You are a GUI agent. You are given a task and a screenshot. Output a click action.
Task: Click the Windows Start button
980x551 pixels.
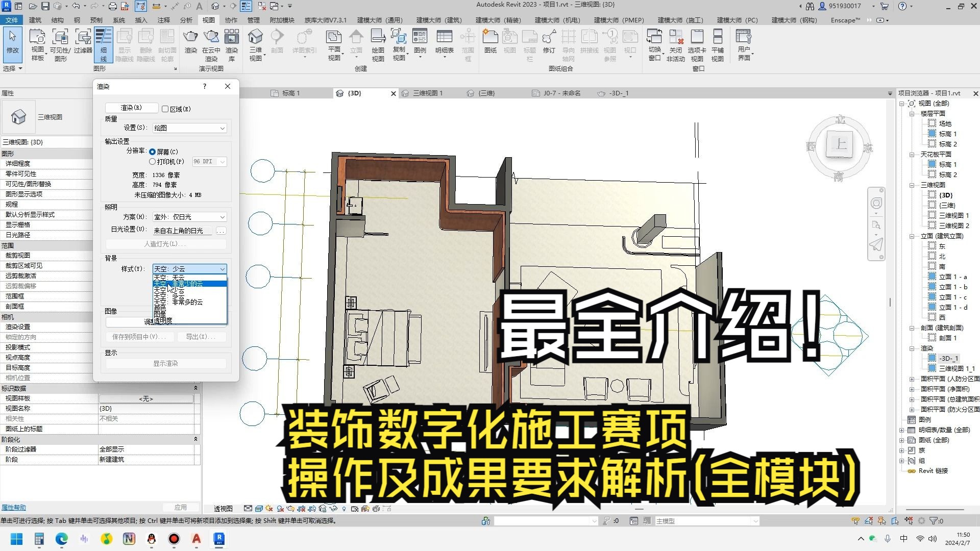pos(17,539)
